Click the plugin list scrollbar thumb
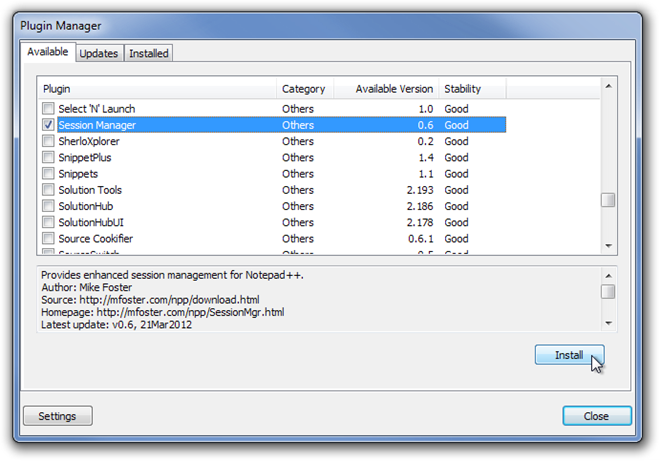 [x=608, y=200]
